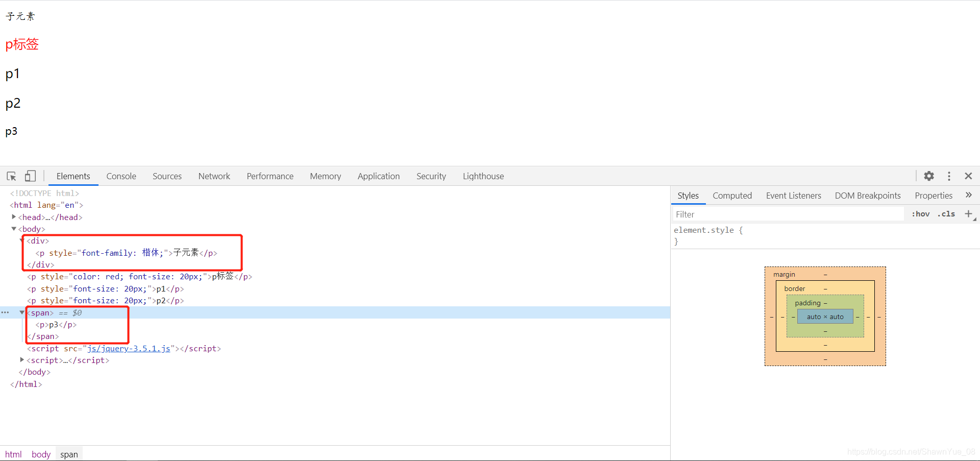Click the p1 paragraph on the page

[x=12, y=74]
